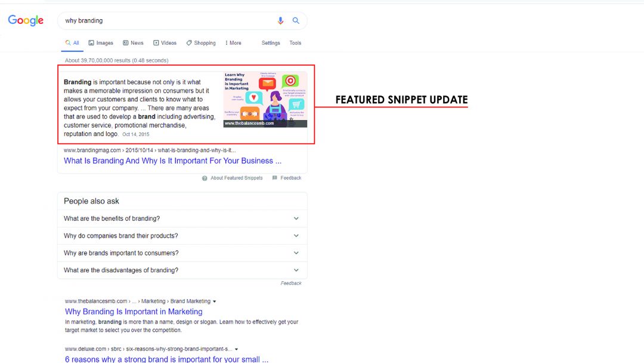Click the About Featured Snippets help icon

(205, 177)
